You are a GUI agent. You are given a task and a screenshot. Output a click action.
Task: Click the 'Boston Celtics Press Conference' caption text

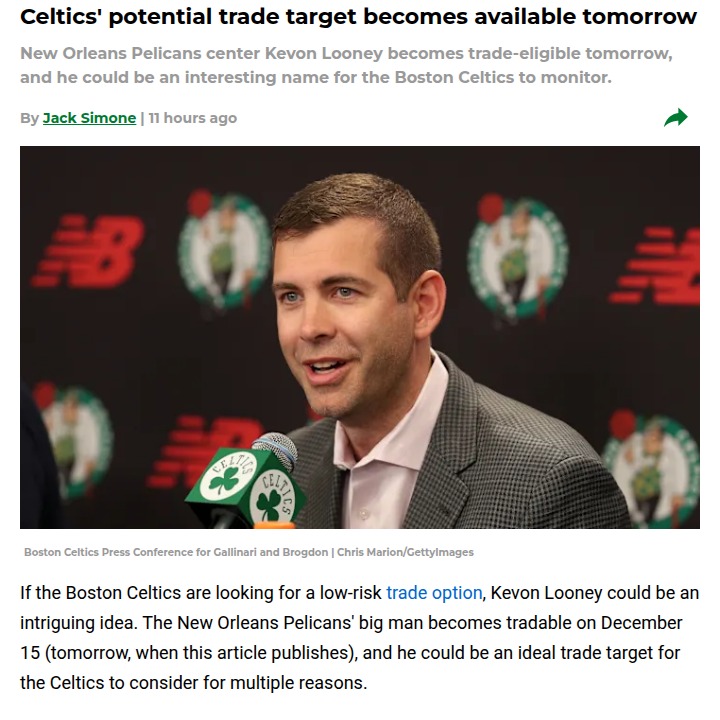pyautogui.click(x=108, y=552)
